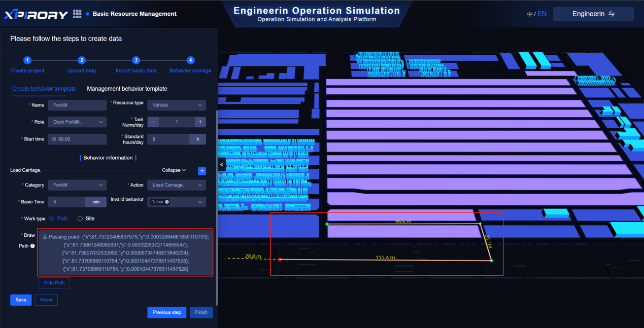Decrease Task Nums/day with minus button
The height and width of the screenshot is (328, 644).
pyautogui.click(x=153, y=122)
